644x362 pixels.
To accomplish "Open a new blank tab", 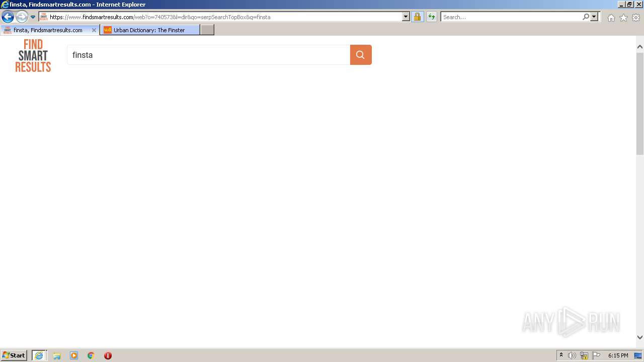I will click(207, 30).
